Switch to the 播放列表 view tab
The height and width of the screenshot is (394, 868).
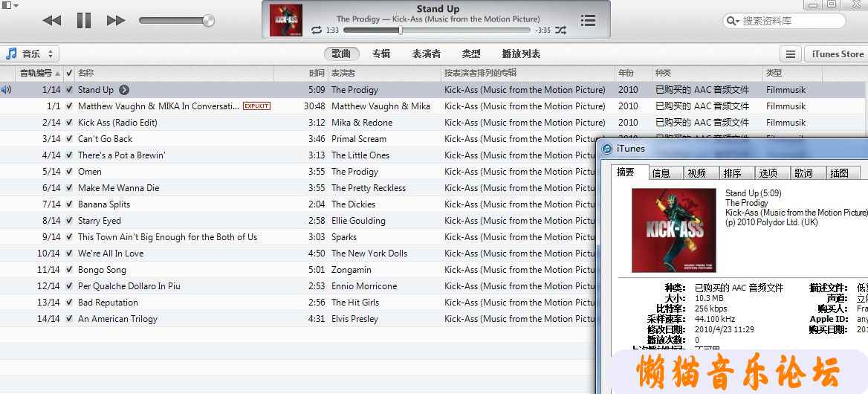click(x=521, y=54)
